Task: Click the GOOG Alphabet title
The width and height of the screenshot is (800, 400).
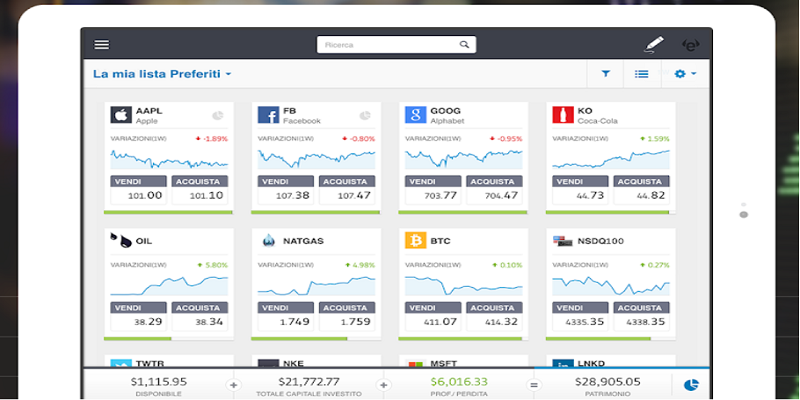Action: (x=447, y=115)
